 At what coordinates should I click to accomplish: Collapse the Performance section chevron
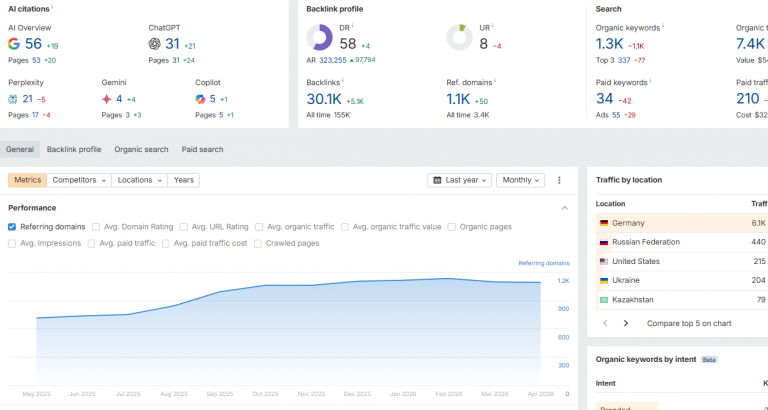(564, 208)
